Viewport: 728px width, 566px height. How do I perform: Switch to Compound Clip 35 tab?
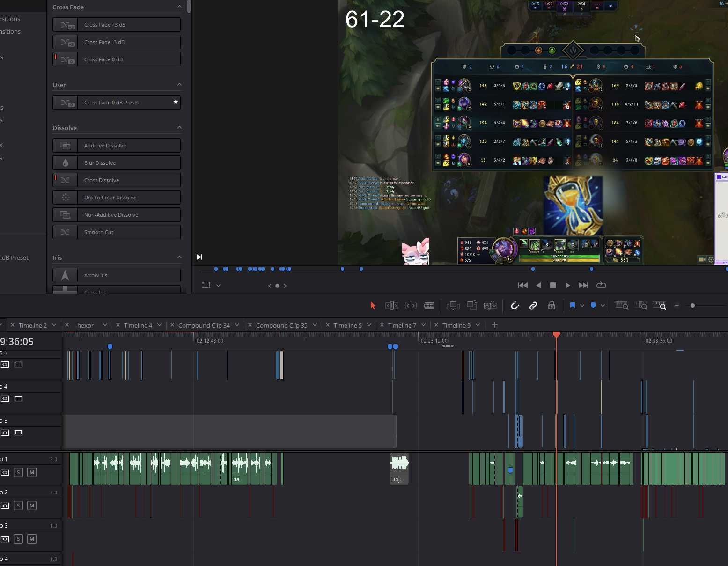(282, 325)
